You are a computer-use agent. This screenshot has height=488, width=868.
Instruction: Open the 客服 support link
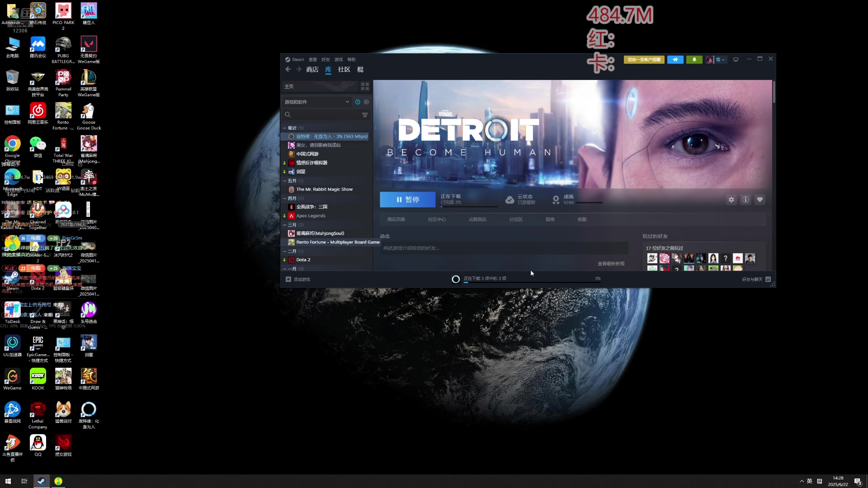click(582, 220)
